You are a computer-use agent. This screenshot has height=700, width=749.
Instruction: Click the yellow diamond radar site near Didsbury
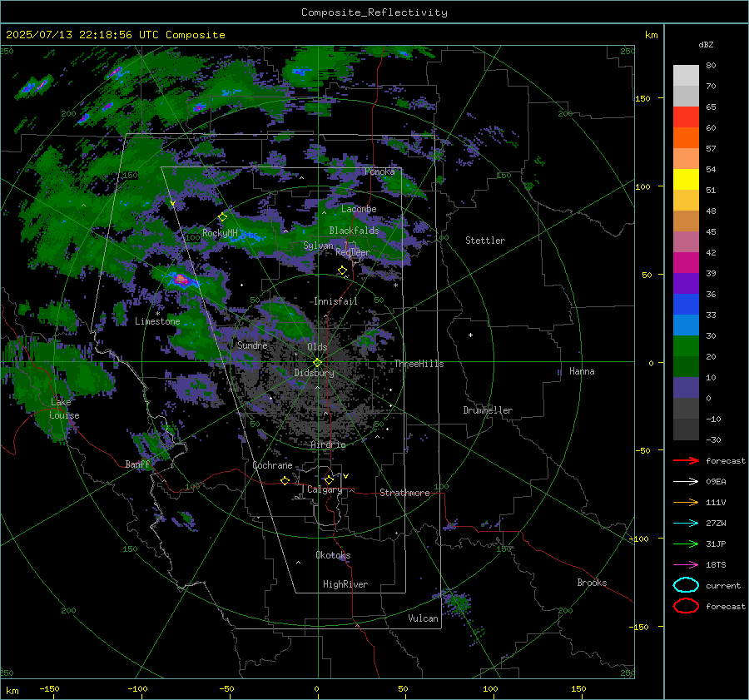(x=317, y=363)
